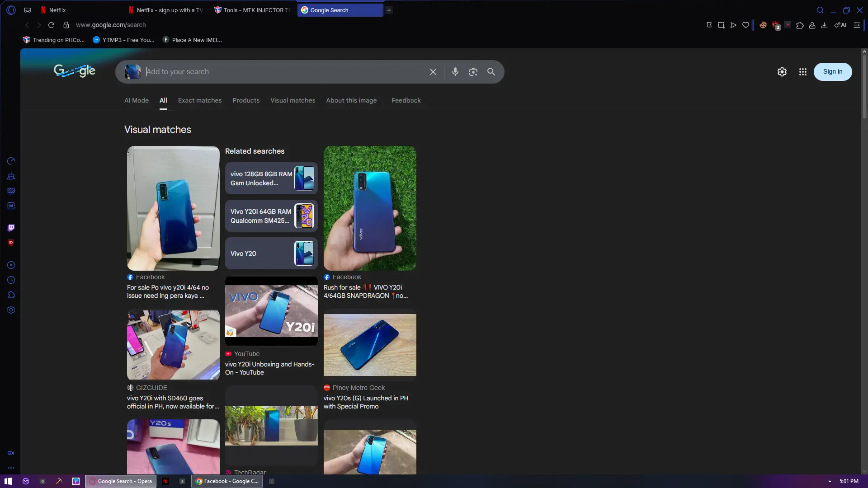
Task: Open uBlock Origin extension in toolbar
Action: pyautogui.click(x=776, y=26)
